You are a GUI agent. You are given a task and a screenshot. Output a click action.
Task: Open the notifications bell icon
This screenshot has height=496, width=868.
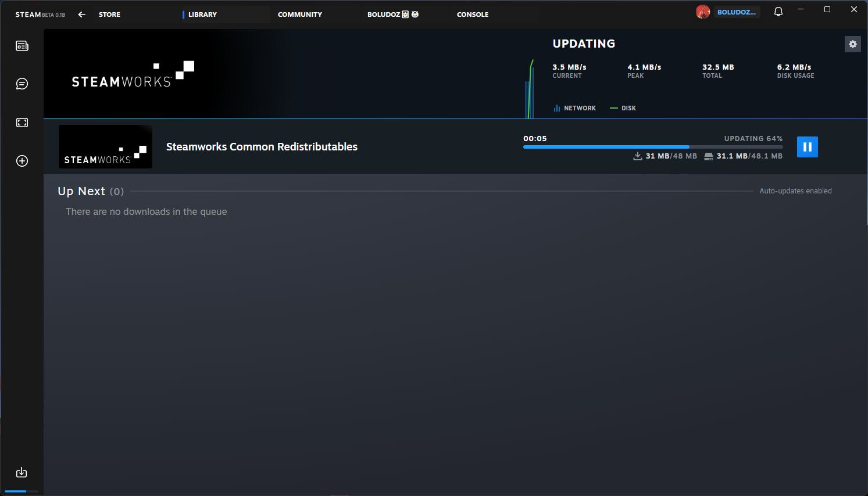(x=778, y=12)
